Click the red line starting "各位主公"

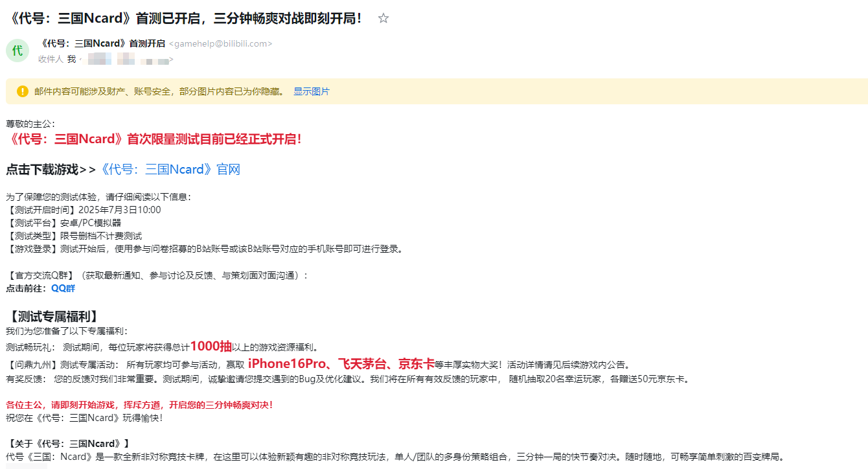click(139, 404)
